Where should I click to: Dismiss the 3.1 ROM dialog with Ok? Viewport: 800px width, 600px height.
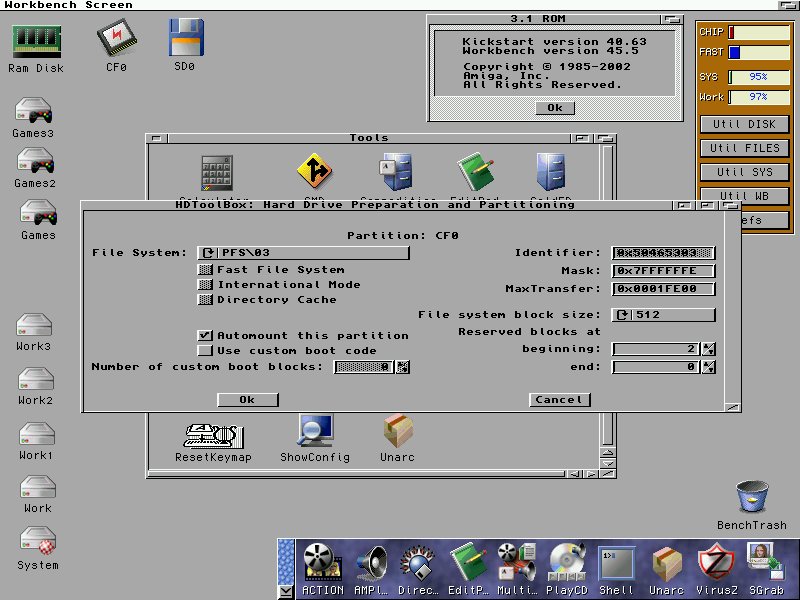pos(555,108)
